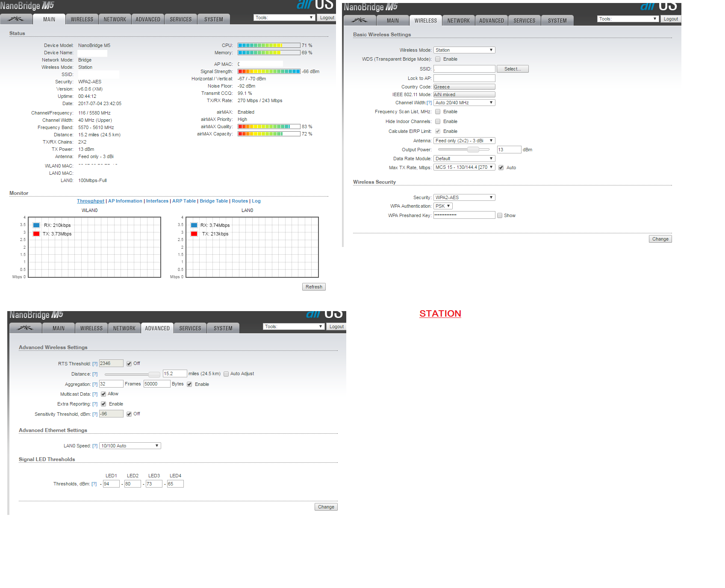The width and height of the screenshot is (725, 588).
Task: Click the Ubiquiti logo tab above Advanced Wireless Settings
Action: point(25,328)
